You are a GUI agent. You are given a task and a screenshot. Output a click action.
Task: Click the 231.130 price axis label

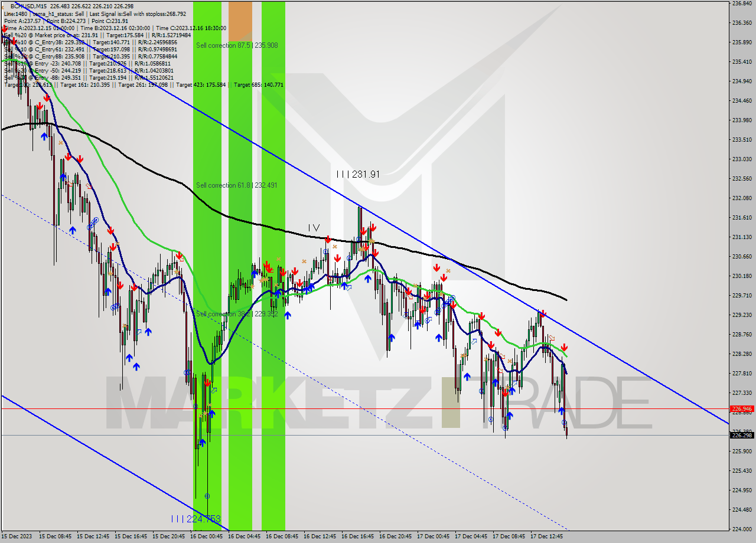742,237
